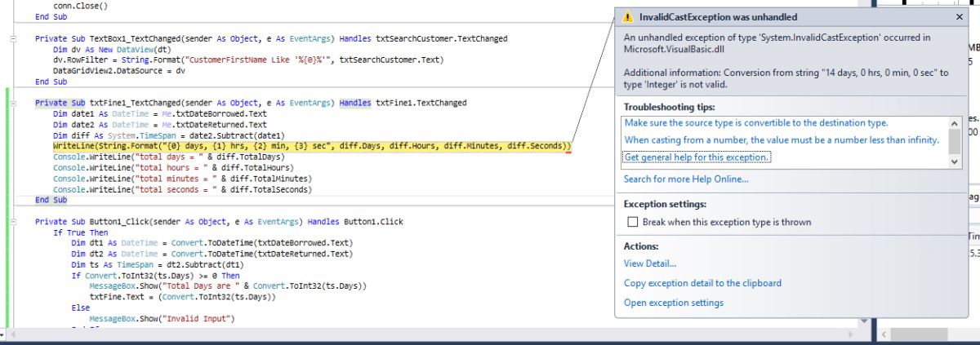Open 'When casting from a number' tip
The height and width of the screenshot is (345, 980).
coord(782,140)
